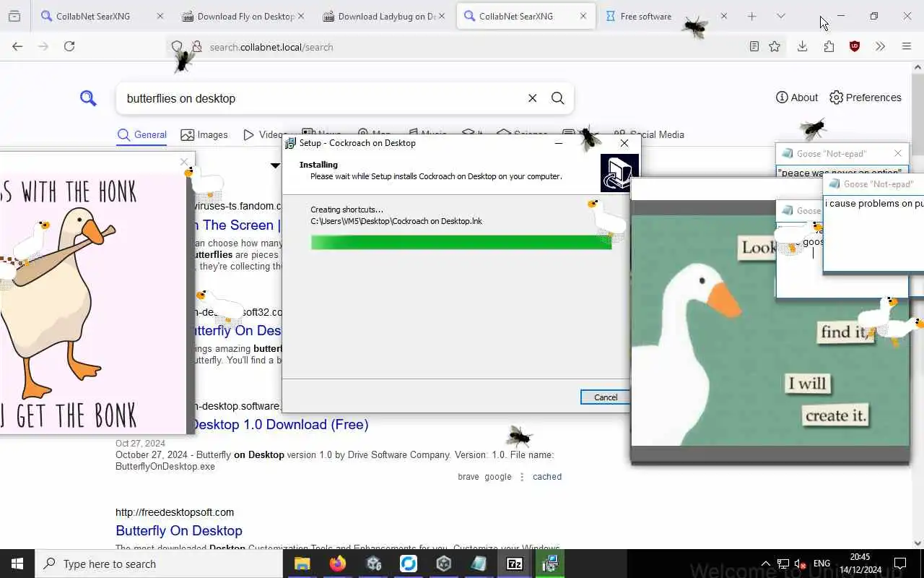Click the brave engine label
Image resolution: width=924 pixels, height=578 pixels.
click(468, 477)
